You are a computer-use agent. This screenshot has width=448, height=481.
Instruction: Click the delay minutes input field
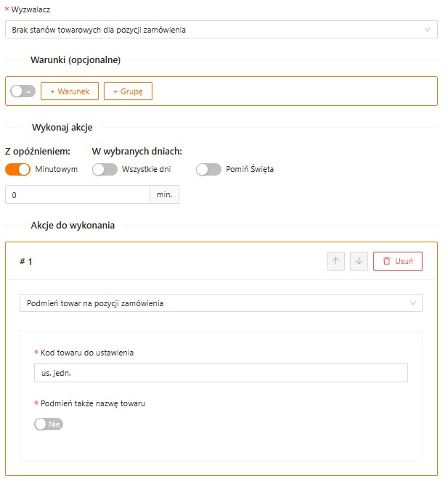point(77,194)
